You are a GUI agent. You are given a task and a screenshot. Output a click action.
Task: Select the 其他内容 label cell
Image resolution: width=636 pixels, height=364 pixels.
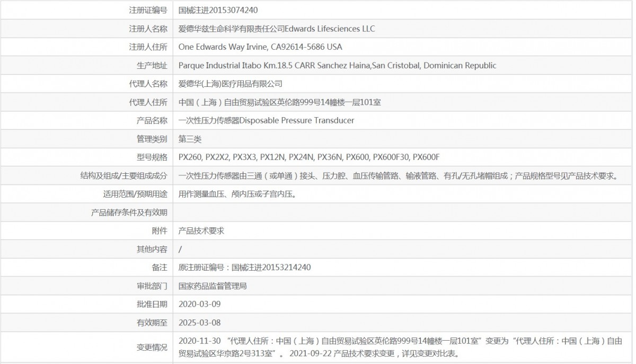(x=152, y=249)
